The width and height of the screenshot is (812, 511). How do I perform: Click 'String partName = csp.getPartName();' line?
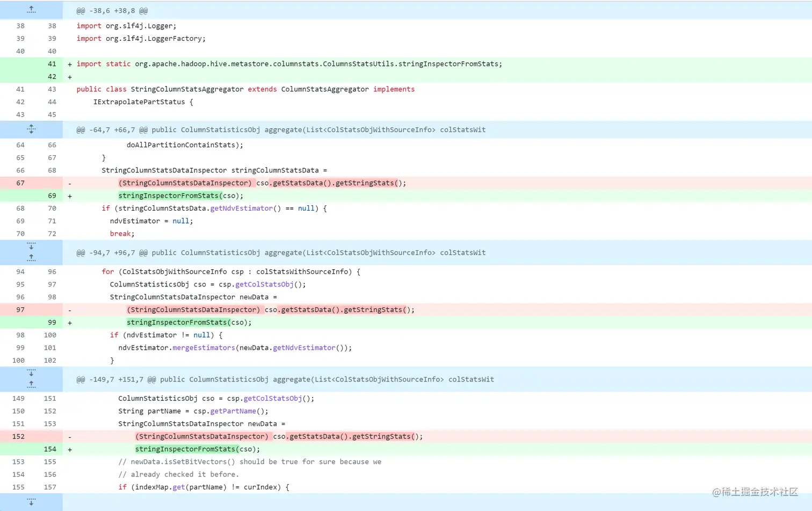(193, 411)
